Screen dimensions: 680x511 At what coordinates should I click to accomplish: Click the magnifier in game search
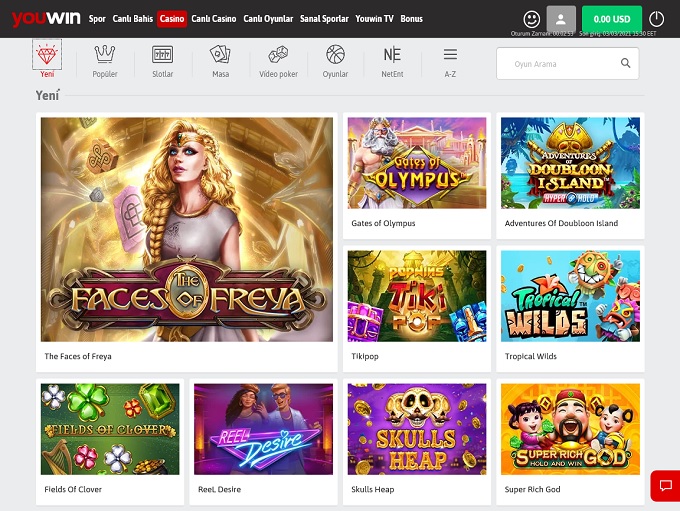626,63
